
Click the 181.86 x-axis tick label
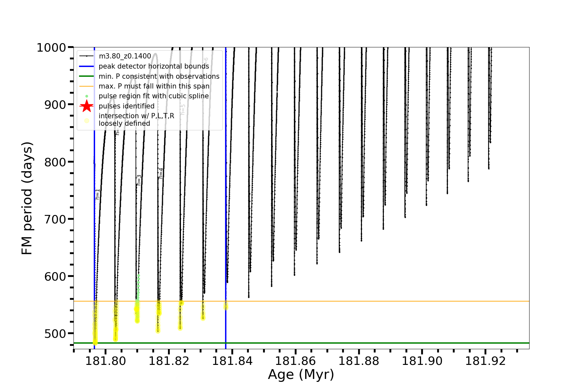(x=295, y=361)
